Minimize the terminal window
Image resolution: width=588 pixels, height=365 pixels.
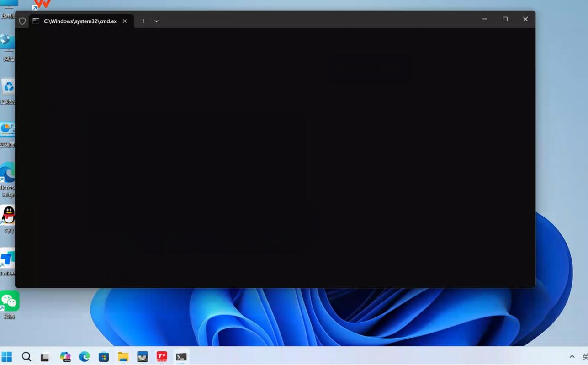[x=485, y=19]
